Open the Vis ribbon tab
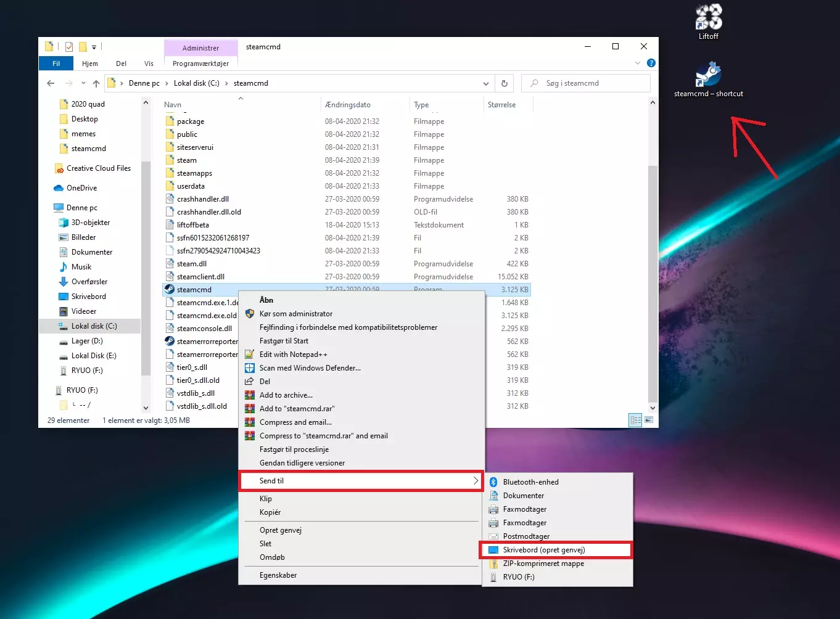Screen dimensions: 840x619 click(x=149, y=64)
